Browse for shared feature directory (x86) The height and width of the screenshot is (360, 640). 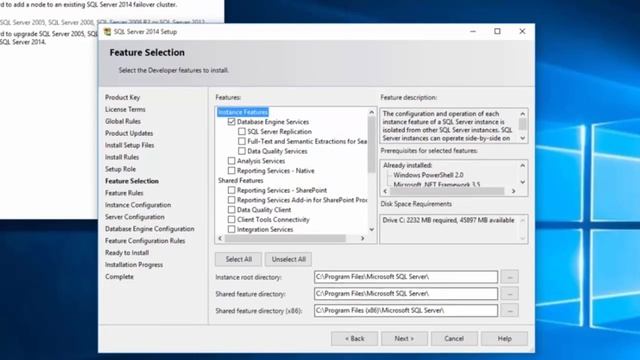coord(510,311)
